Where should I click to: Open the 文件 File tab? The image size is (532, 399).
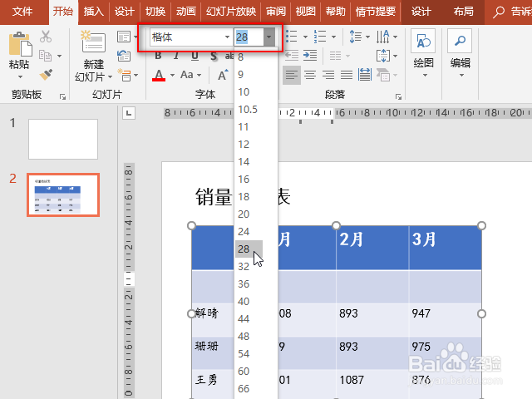(22, 12)
